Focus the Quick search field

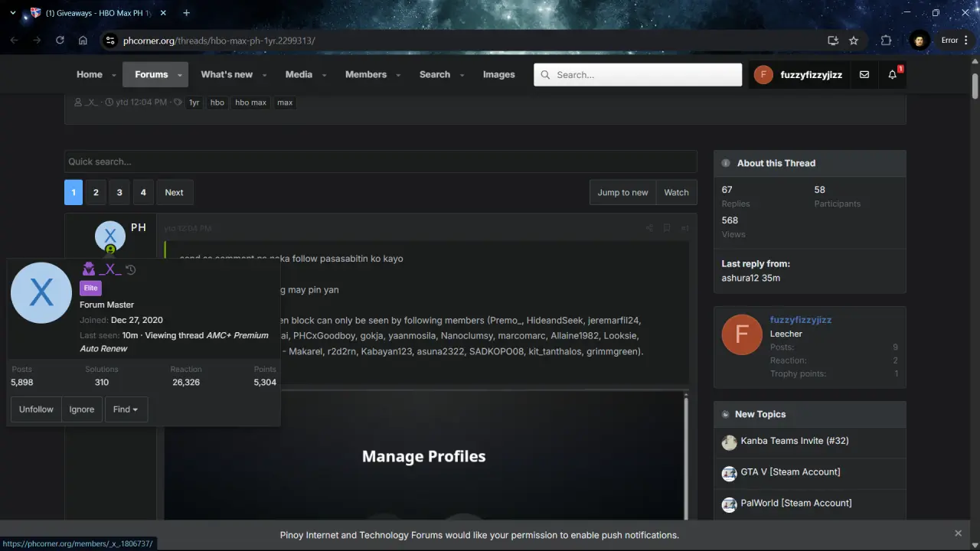381,161
